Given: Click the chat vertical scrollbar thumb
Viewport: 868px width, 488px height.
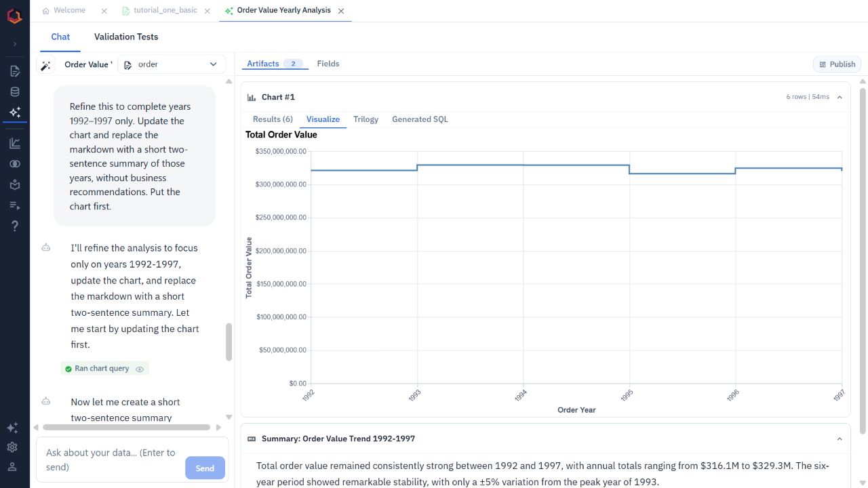Looking at the screenshot, I should pos(229,342).
